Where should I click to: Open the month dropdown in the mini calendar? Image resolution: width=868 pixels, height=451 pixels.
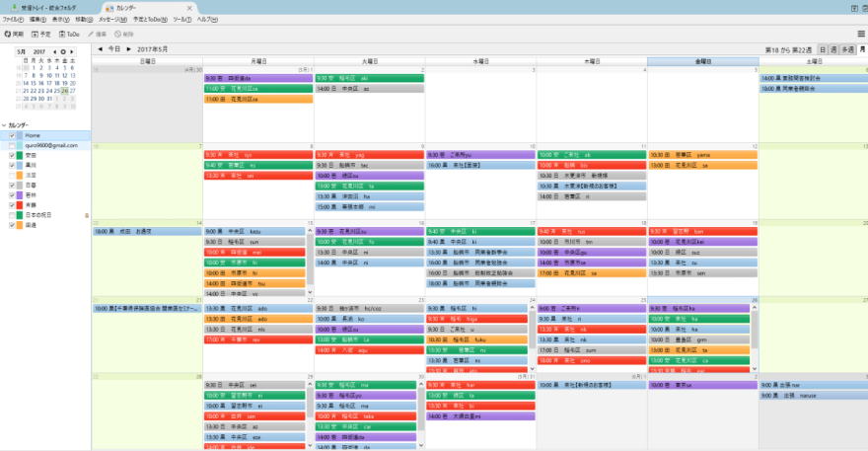click(23, 51)
